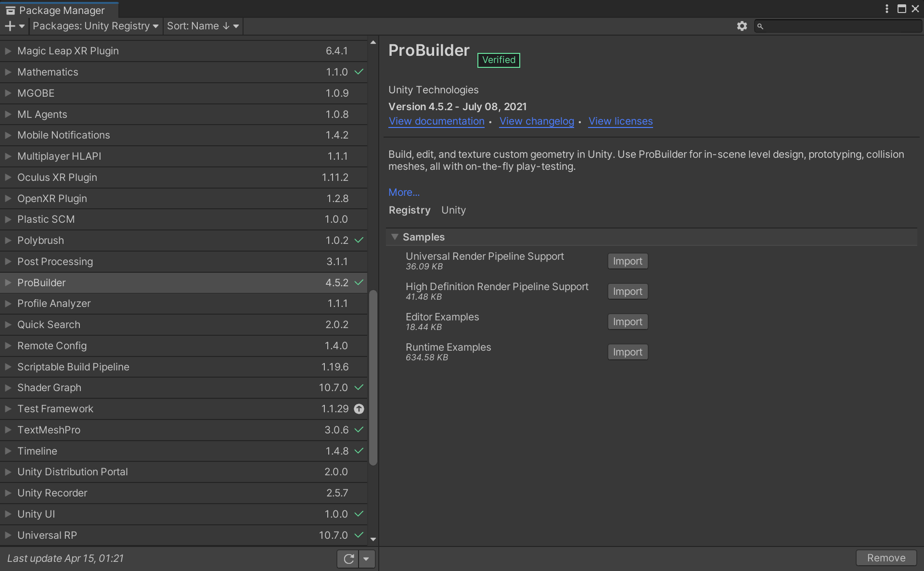
Task: Expand the ML Agents package arrow
Action: point(8,114)
